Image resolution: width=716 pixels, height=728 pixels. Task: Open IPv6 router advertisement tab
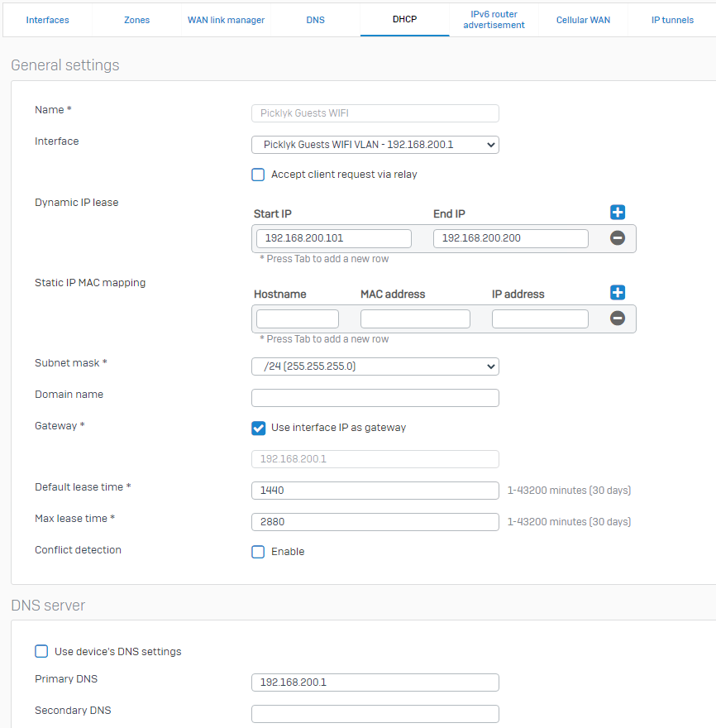click(494, 20)
